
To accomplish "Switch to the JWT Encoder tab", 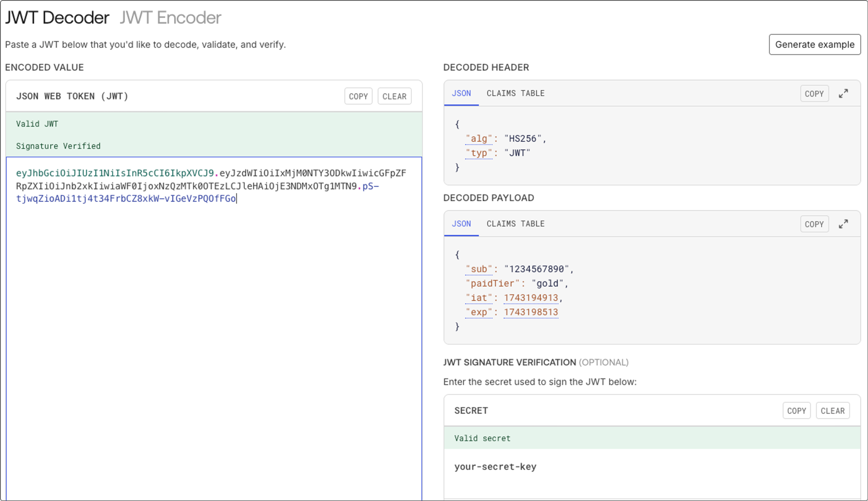I will click(x=171, y=18).
